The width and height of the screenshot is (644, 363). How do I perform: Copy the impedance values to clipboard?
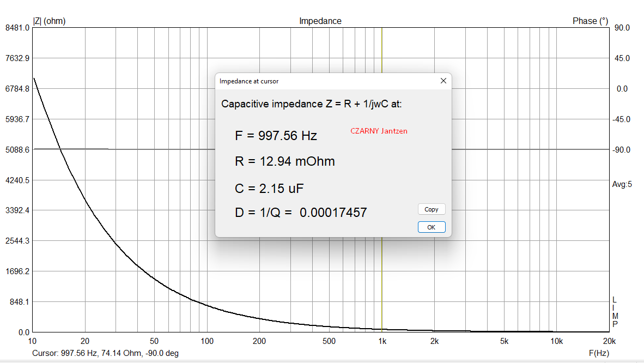[x=432, y=209]
